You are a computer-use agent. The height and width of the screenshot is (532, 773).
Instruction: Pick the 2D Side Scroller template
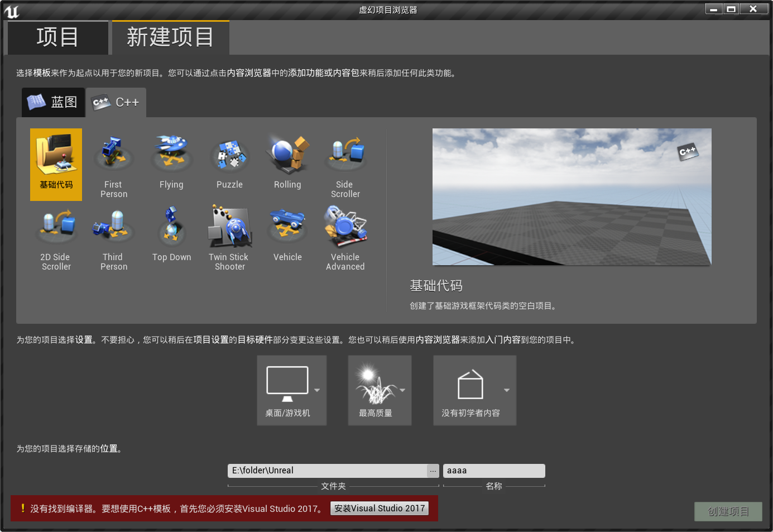(56, 237)
